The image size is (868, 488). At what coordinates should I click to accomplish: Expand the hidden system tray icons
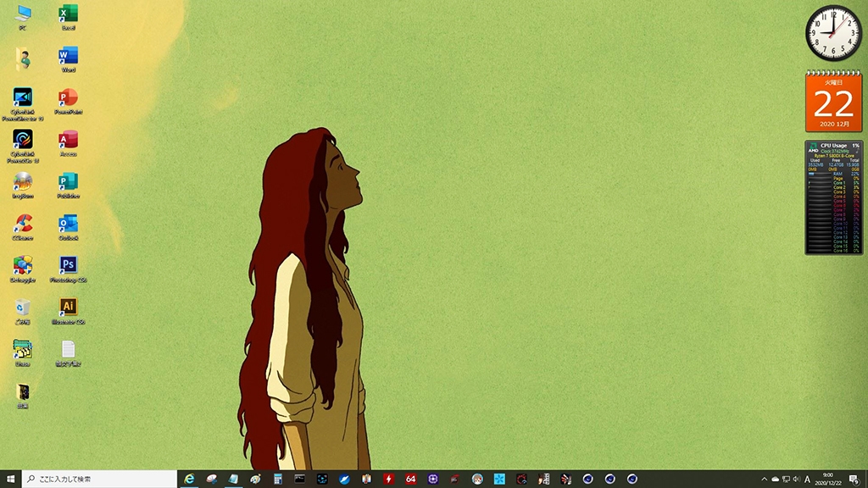pyautogui.click(x=764, y=480)
